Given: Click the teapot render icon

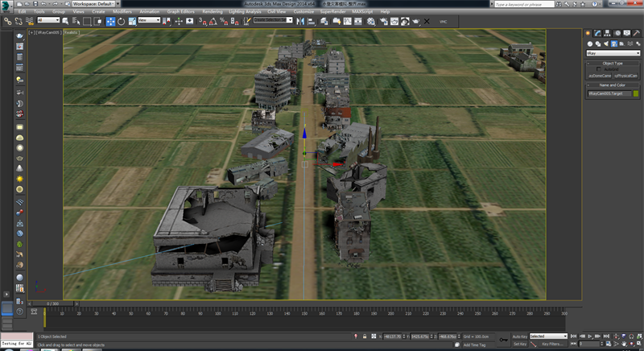Looking at the screenshot, I should coord(417,21).
